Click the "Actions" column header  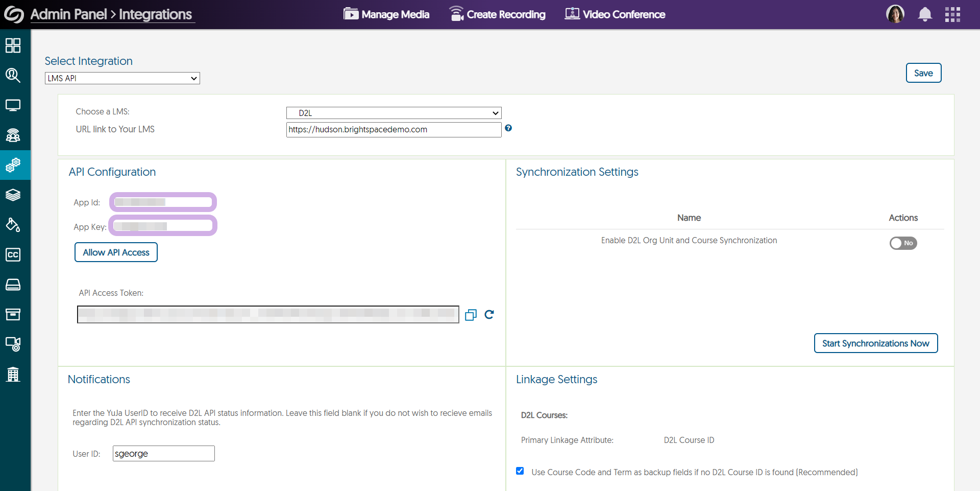903,218
